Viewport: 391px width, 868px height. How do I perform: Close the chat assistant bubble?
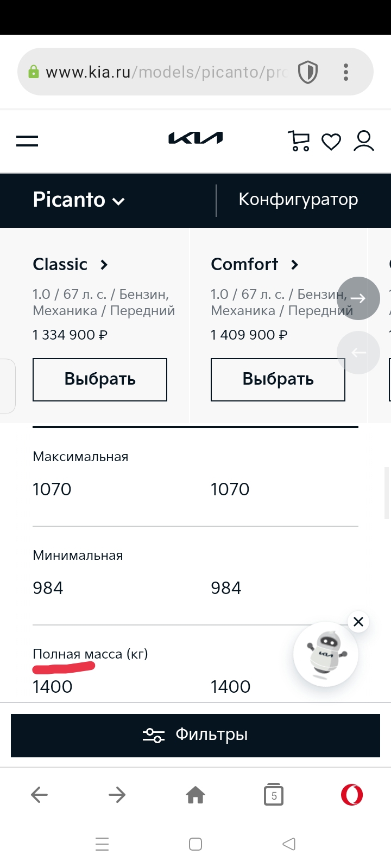pos(358,622)
